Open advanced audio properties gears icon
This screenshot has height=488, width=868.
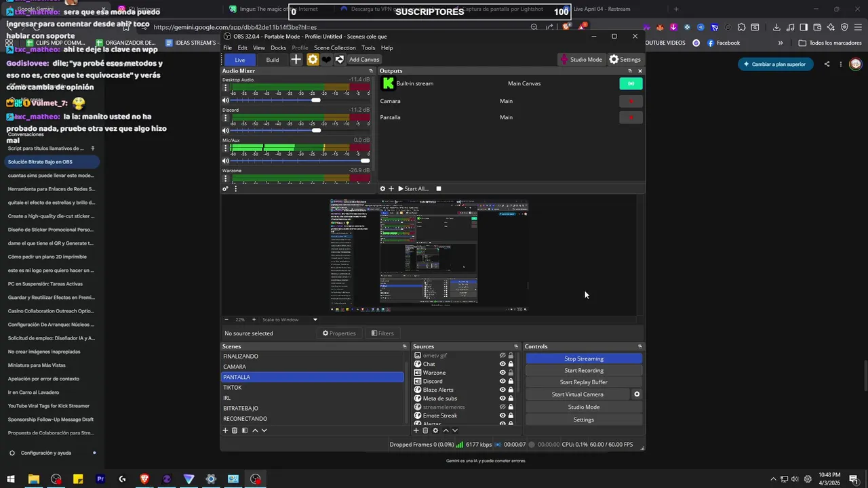click(226, 188)
